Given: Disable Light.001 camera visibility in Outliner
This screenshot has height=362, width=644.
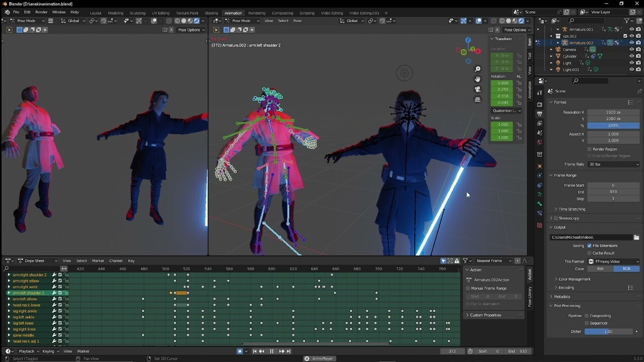Looking at the screenshot, I should click(638, 69).
